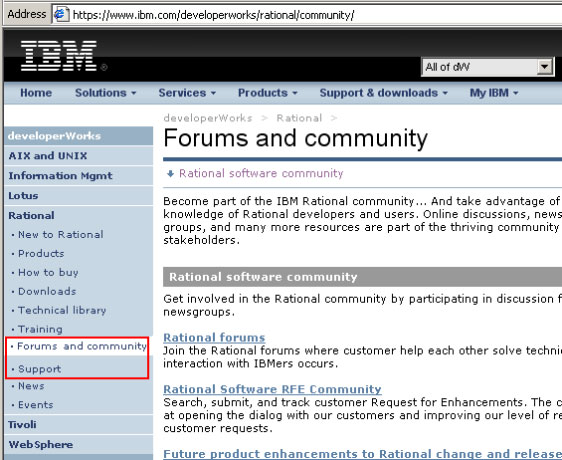Open Training sidebar link
562x460 pixels.
point(40,329)
